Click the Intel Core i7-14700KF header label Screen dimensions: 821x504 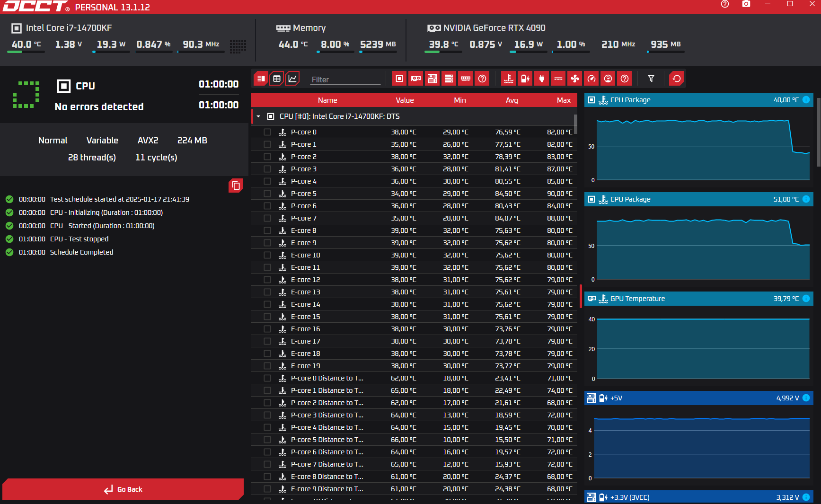[x=69, y=28]
